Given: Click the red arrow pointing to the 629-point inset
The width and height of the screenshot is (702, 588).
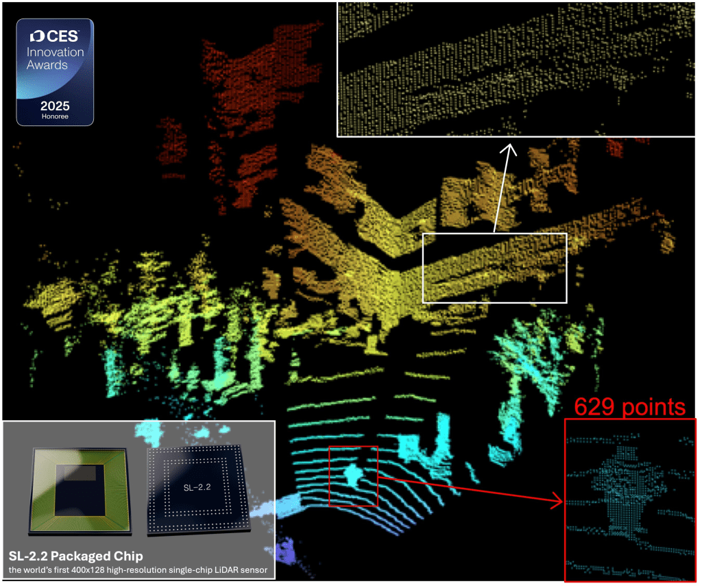Looking at the screenshot, I should [x=473, y=488].
